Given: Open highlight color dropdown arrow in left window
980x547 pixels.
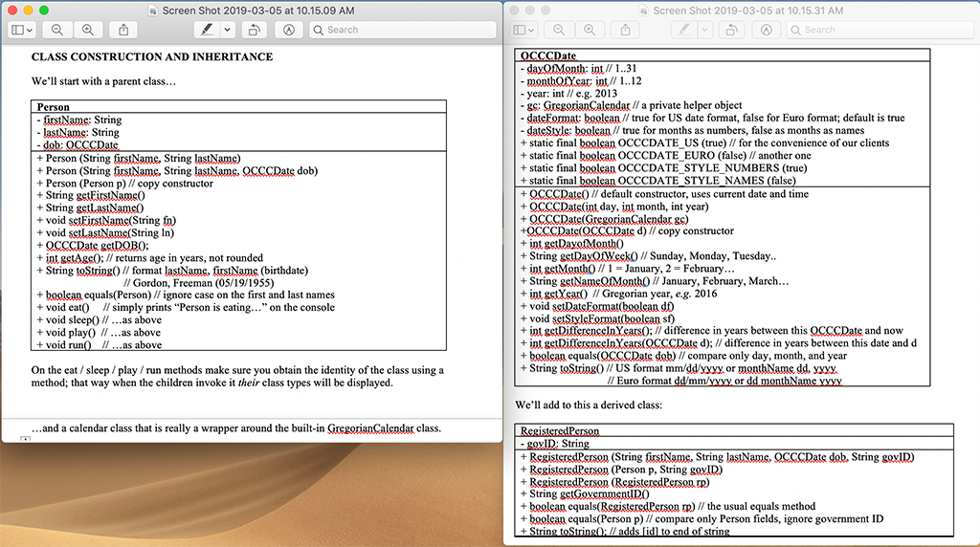Looking at the screenshot, I should click(x=228, y=30).
